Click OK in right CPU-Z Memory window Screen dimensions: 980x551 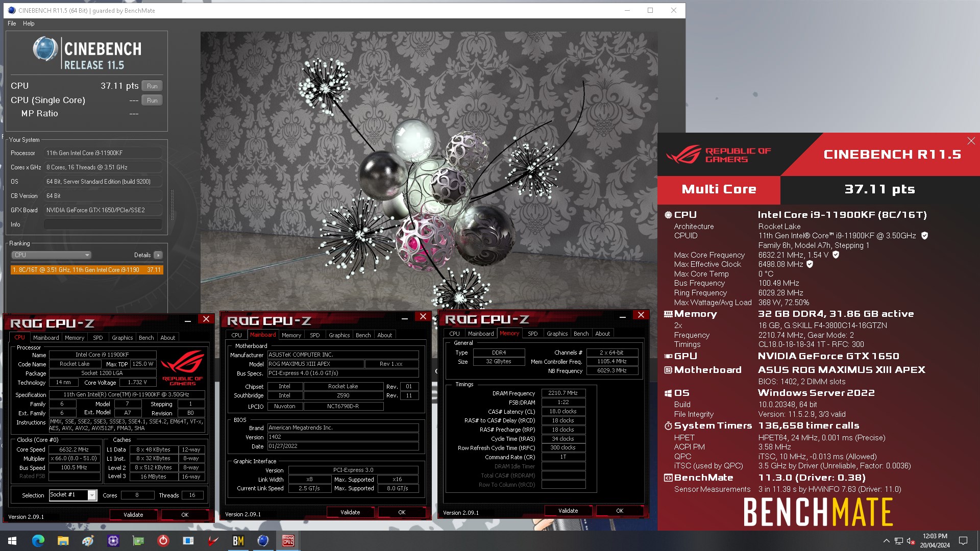coord(620,511)
